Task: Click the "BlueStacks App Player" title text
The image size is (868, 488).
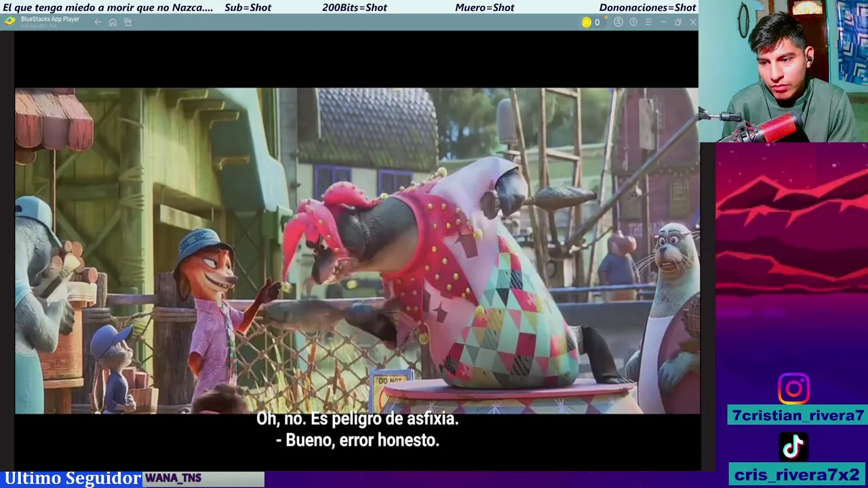Action: (50, 19)
